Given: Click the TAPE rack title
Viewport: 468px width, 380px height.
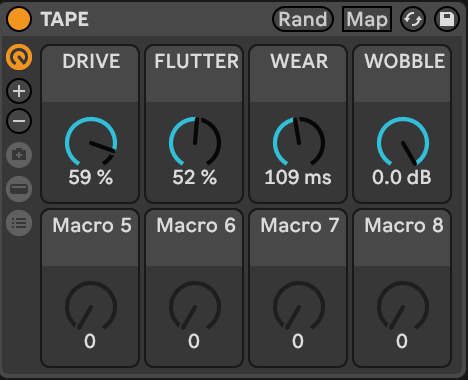Looking at the screenshot, I should [65, 19].
